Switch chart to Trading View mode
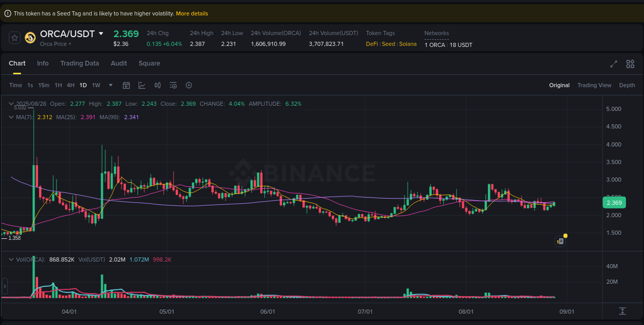 pos(594,85)
